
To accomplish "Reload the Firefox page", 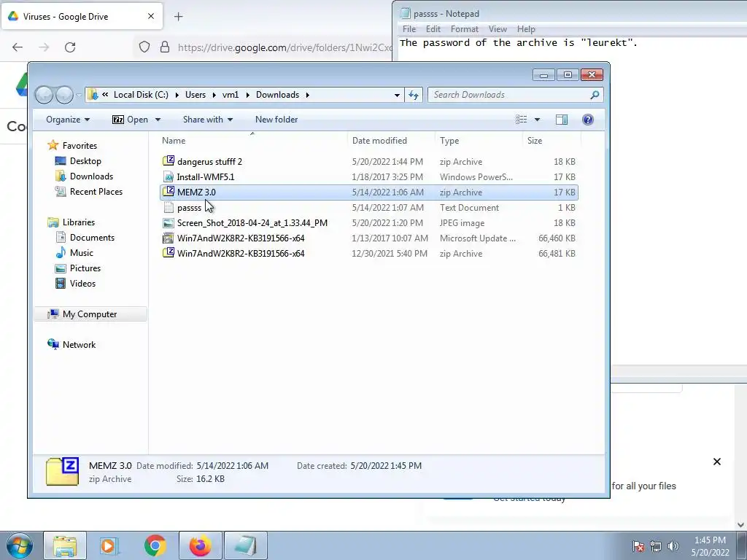I will point(70,47).
